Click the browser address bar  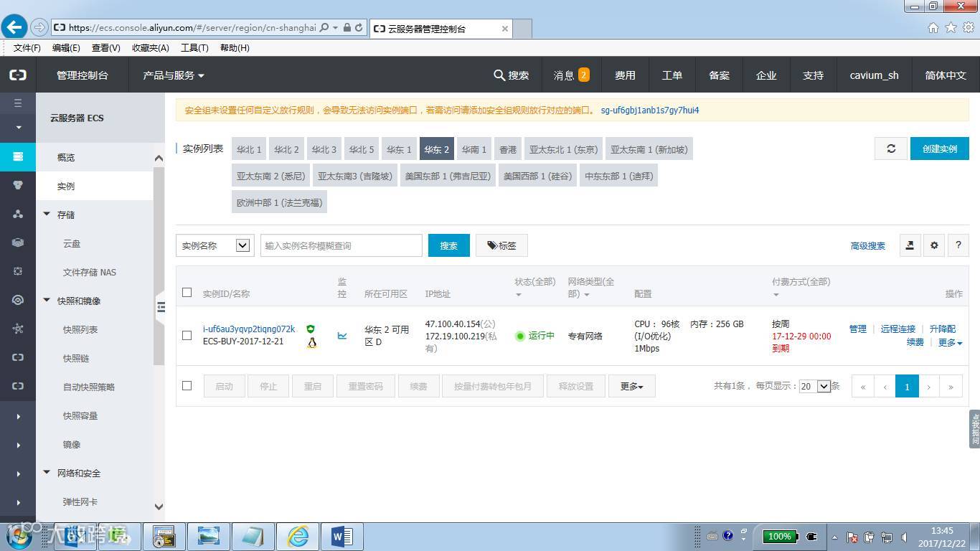point(192,27)
